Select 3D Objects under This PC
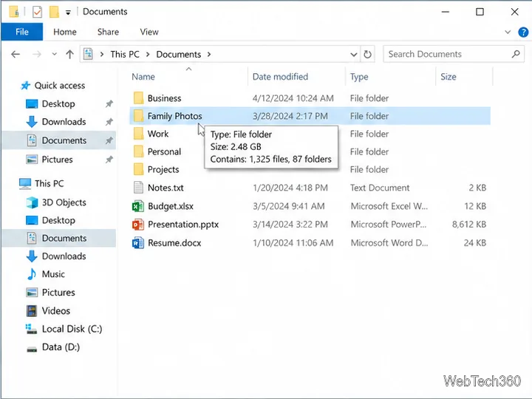532x399 pixels. [x=64, y=202]
